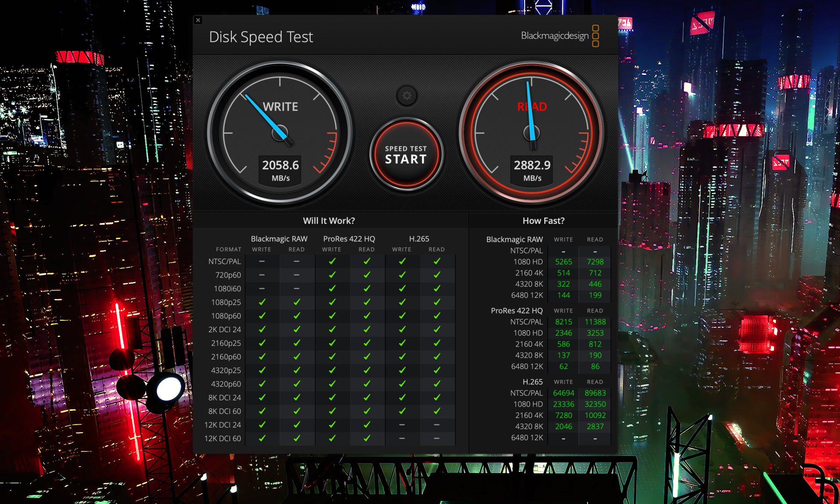Click the H.265 4320 8K write value 2046
The image size is (840, 504).
coord(563,427)
